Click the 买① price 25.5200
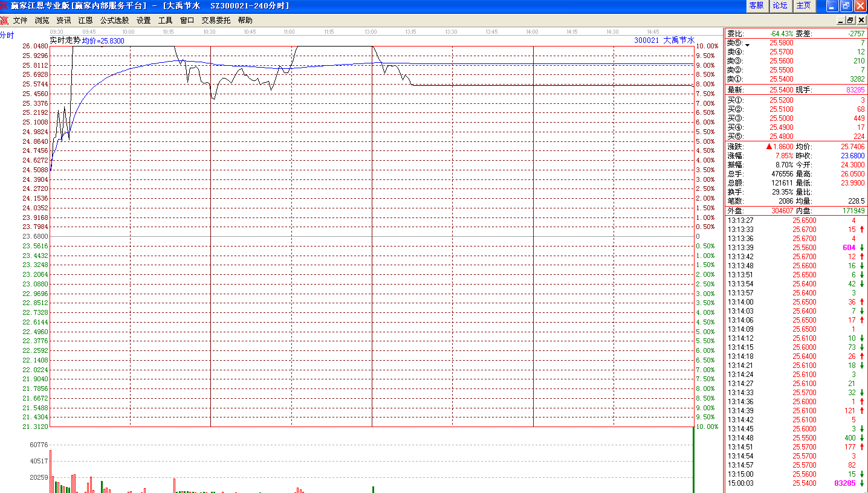Screen dimensions: 868x493 pyautogui.click(x=782, y=100)
